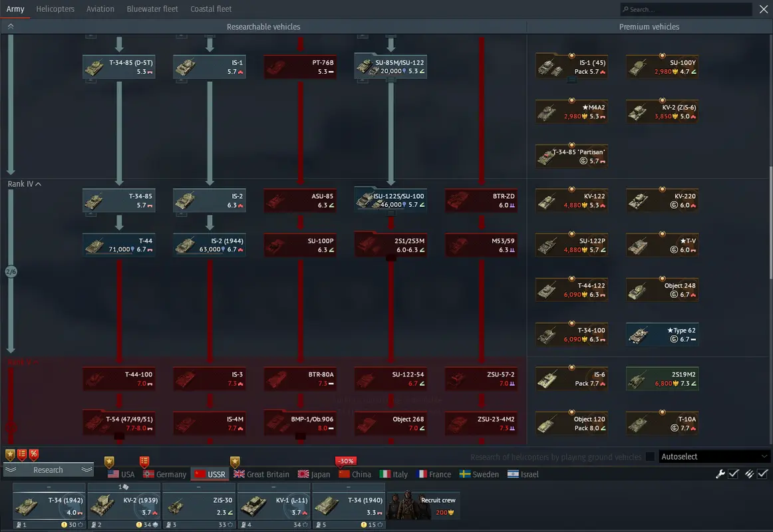Open the Coastal fleet tab
The image size is (773, 532).
(x=211, y=9)
